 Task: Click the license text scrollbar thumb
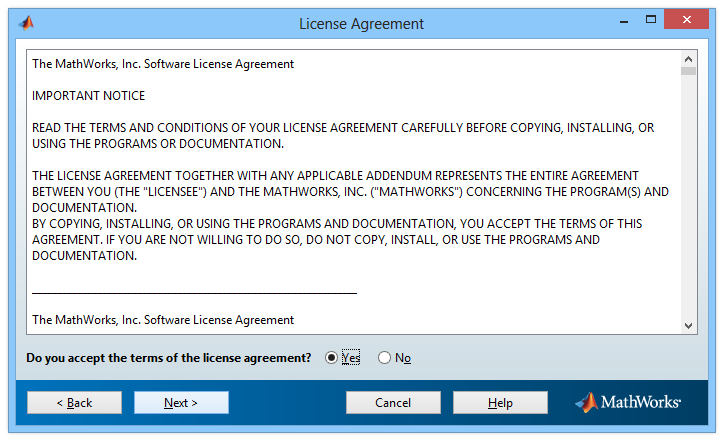click(688, 71)
